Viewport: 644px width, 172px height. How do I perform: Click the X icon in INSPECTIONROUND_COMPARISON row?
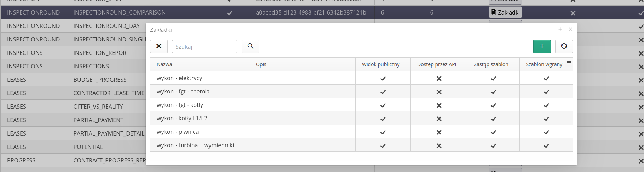tap(573, 13)
